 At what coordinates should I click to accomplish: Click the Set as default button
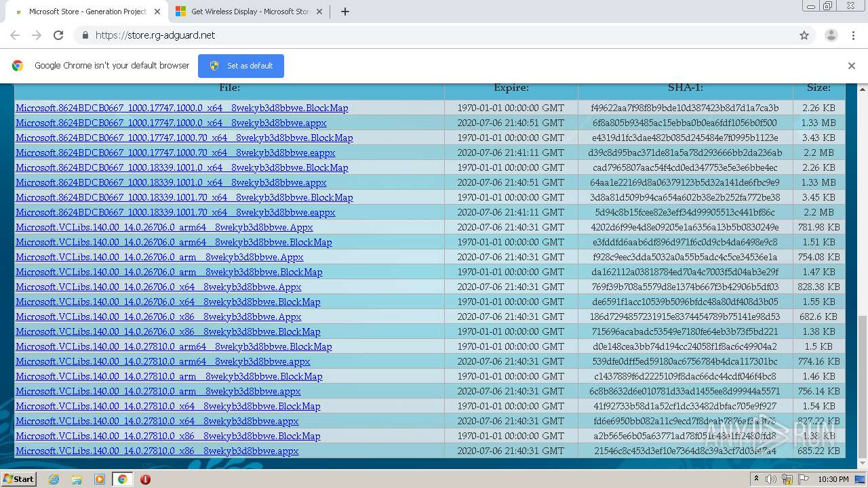[241, 66]
